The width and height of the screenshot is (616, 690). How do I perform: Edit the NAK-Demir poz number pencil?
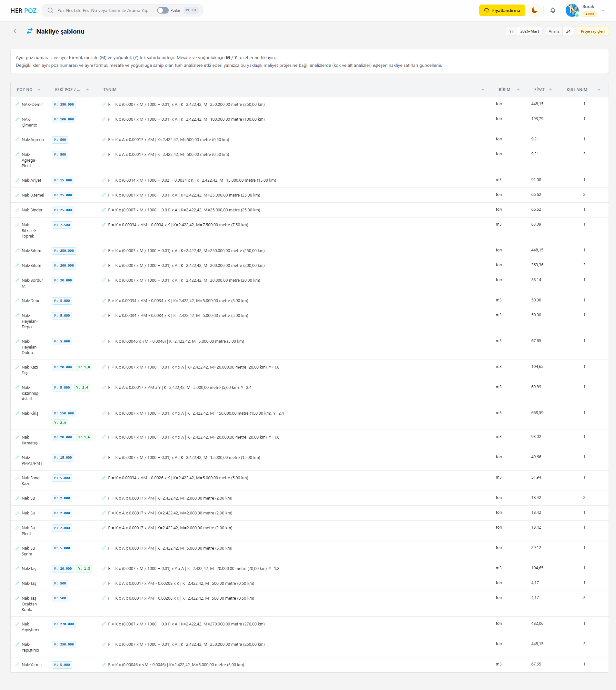click(17, 104)
